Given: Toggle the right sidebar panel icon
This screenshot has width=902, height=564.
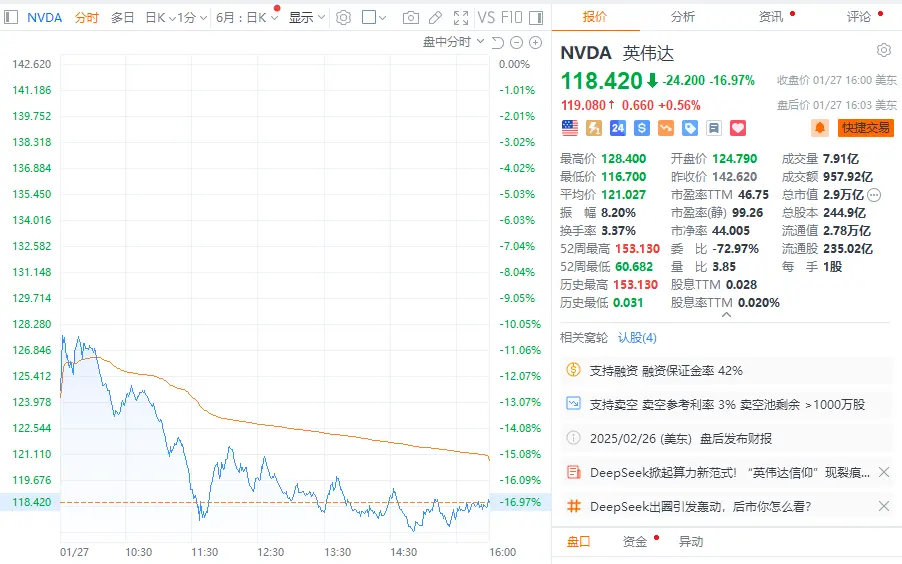Looking at the screenshot, I should tap(536, 18).
